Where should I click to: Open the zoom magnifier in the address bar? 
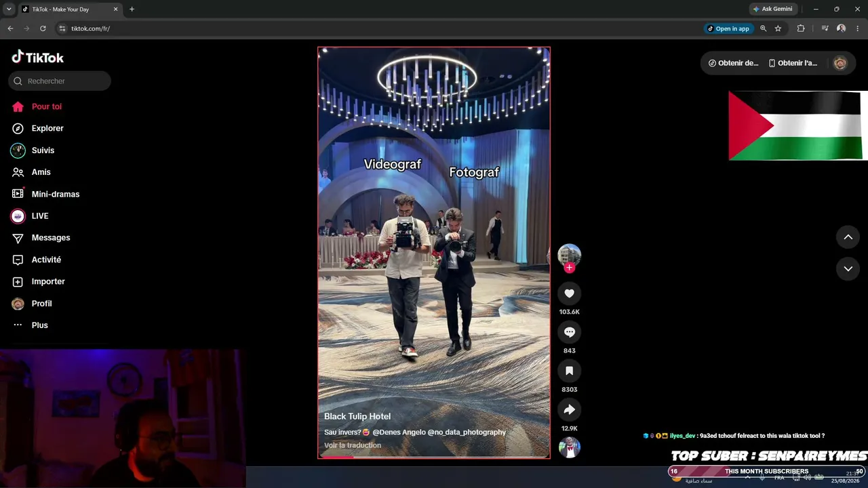click(x=763, y=28)
